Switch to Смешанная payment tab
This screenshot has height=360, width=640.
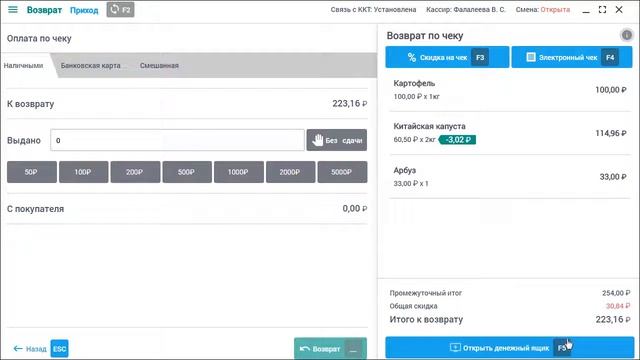[x=159, y=65]
